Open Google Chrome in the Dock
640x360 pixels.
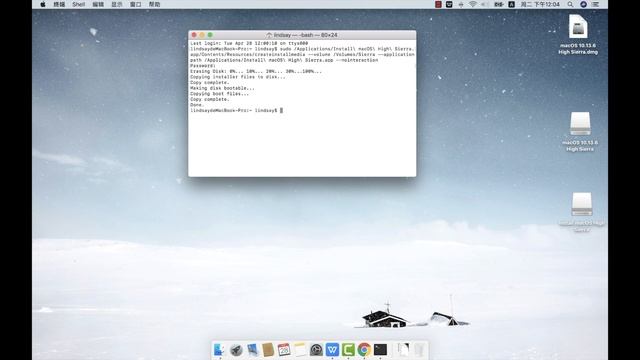coord(364,350)
